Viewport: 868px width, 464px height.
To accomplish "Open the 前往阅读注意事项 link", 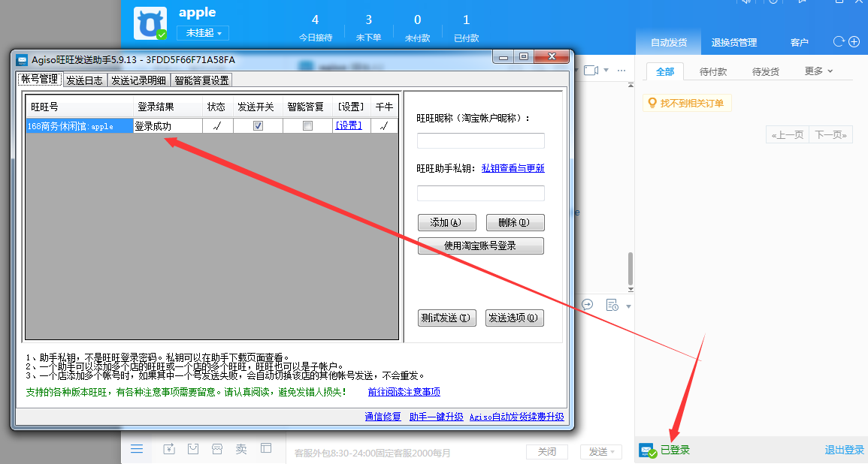I will coord(404,392).
